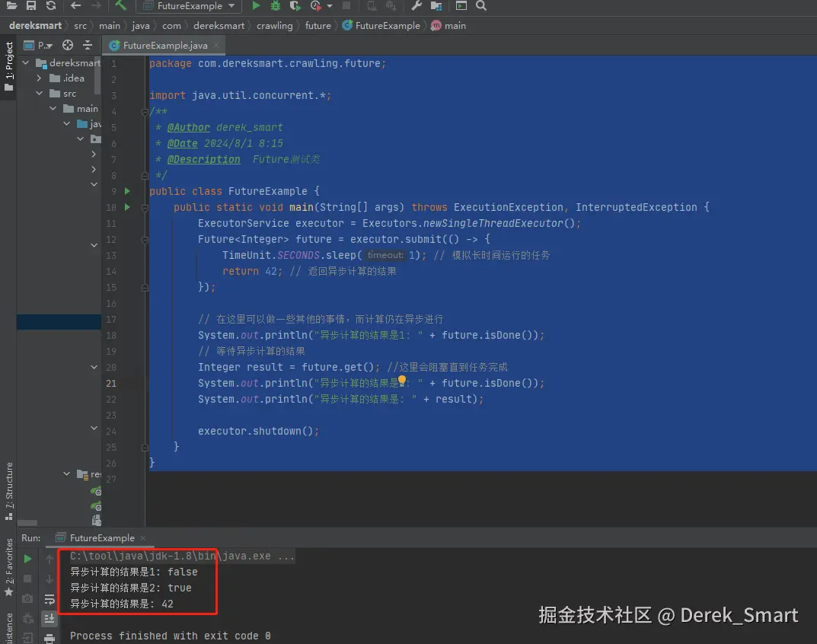This screenshot has height=644, width=817.
Task: Open Settings with the wrench icon
Action: pyautogui.click(x=416, y=6)
